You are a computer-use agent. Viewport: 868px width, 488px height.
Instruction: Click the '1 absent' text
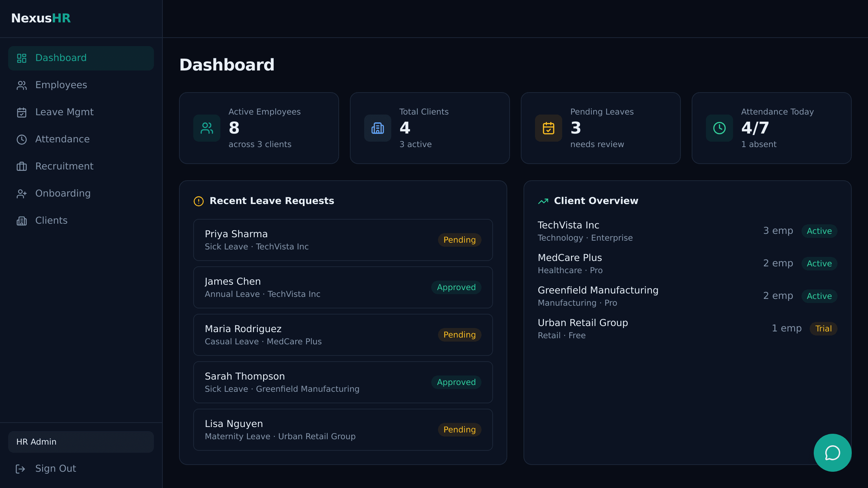pos(759,144)
